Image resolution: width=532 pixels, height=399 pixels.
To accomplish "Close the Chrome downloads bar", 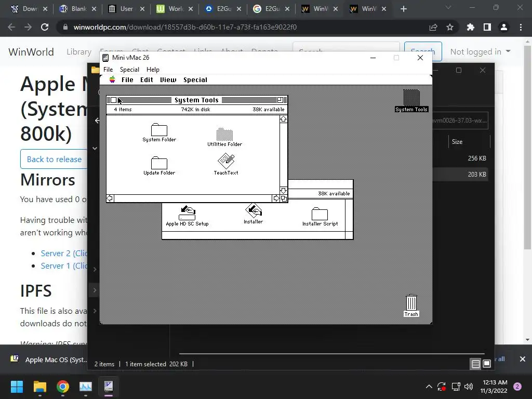I will (523, 359).
